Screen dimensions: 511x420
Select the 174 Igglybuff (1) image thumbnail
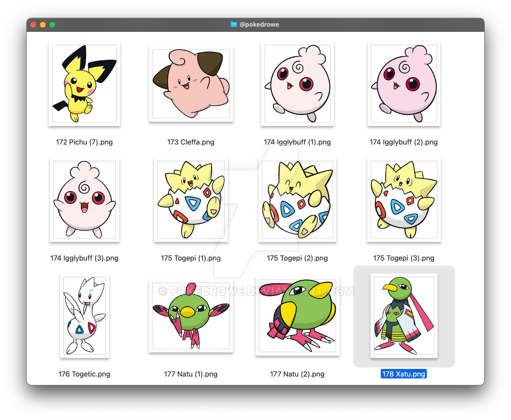297,84
